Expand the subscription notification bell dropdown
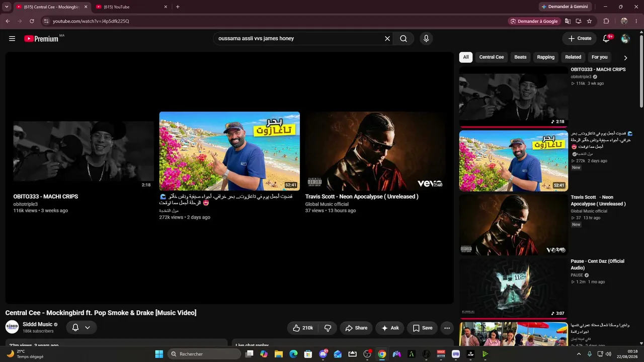The image size is (644, 362). (81, 328)
